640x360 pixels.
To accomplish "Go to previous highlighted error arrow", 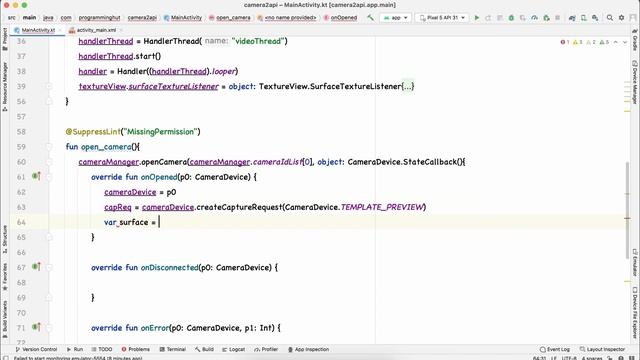I will [x=616, y=42].
